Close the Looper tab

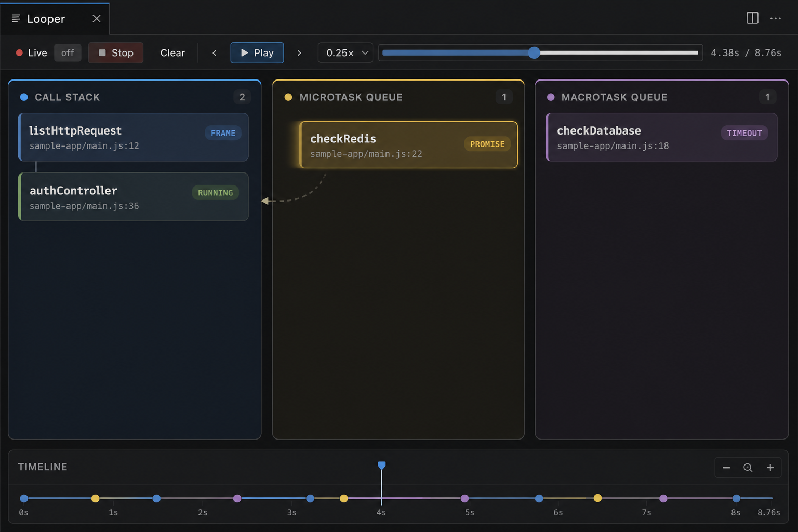pos(96,19)
